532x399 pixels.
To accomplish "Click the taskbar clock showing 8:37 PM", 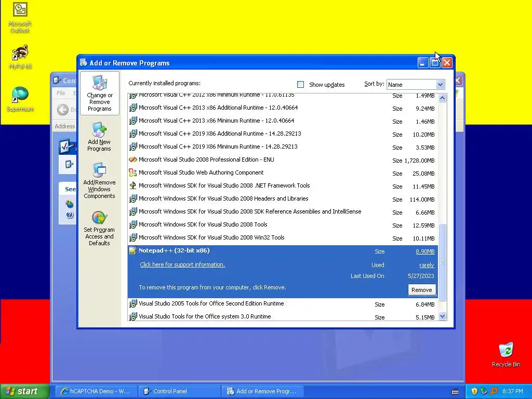I will point(512,391).
